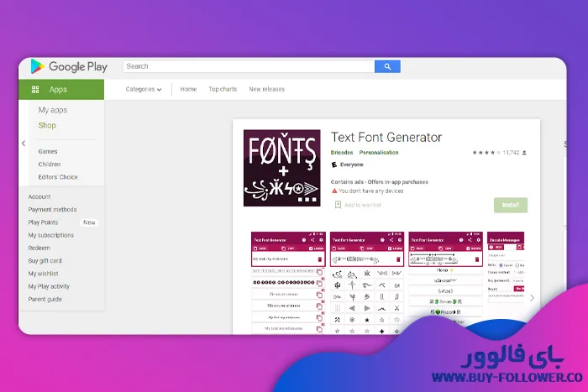Advance screenshots with the right arrow

click(532, 298)
